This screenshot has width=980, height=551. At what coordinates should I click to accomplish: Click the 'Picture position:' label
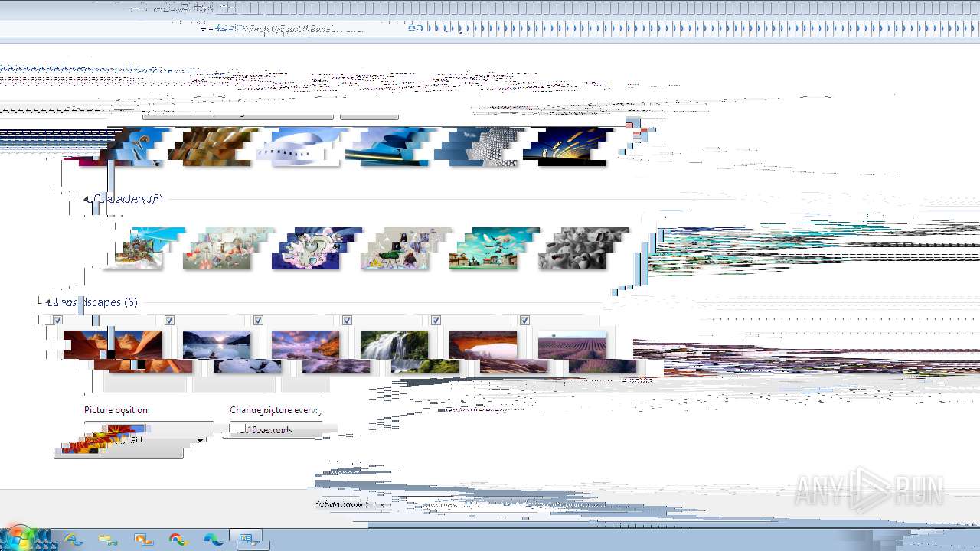pos(117,410)
